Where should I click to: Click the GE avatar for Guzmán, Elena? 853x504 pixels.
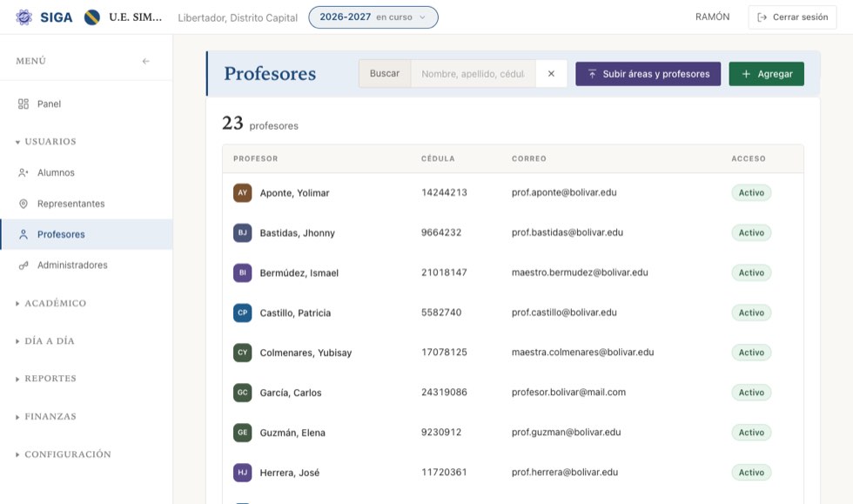(243, 433)
